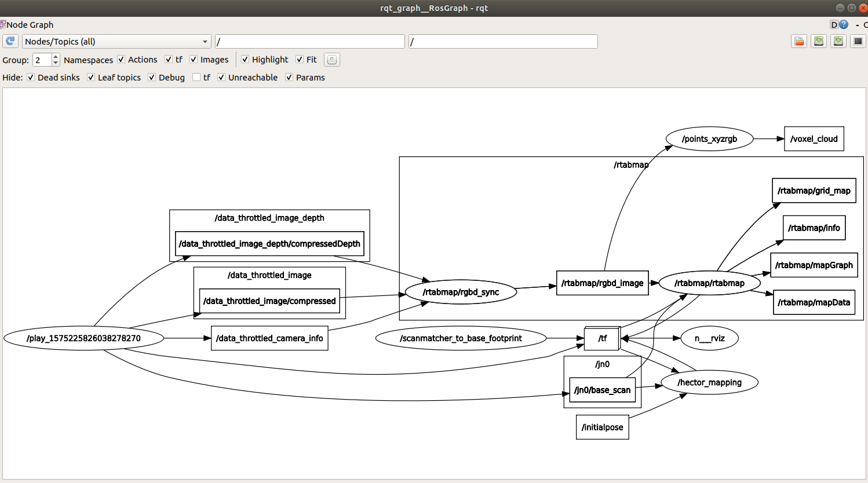
Task: Open a DOT graph file via folder icon
Action: (x=799, y=41)
